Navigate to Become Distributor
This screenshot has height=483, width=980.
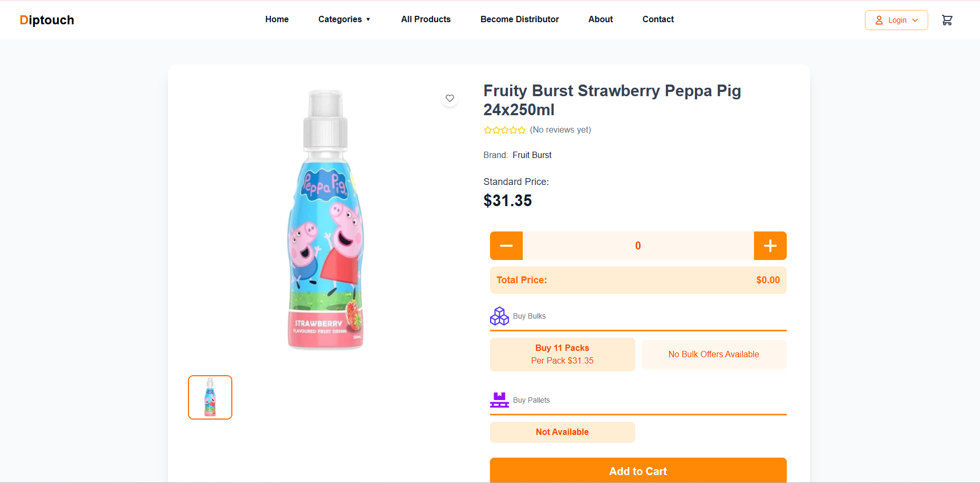(520, 20)
